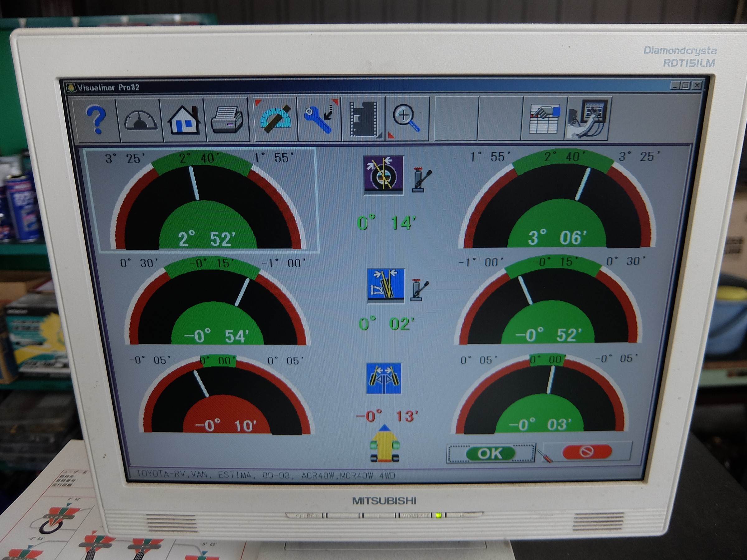Image resolution: width=747 pixels, height=560 pixels.
Task: Select the toe center icon
Action: click(x=384, y=378)
